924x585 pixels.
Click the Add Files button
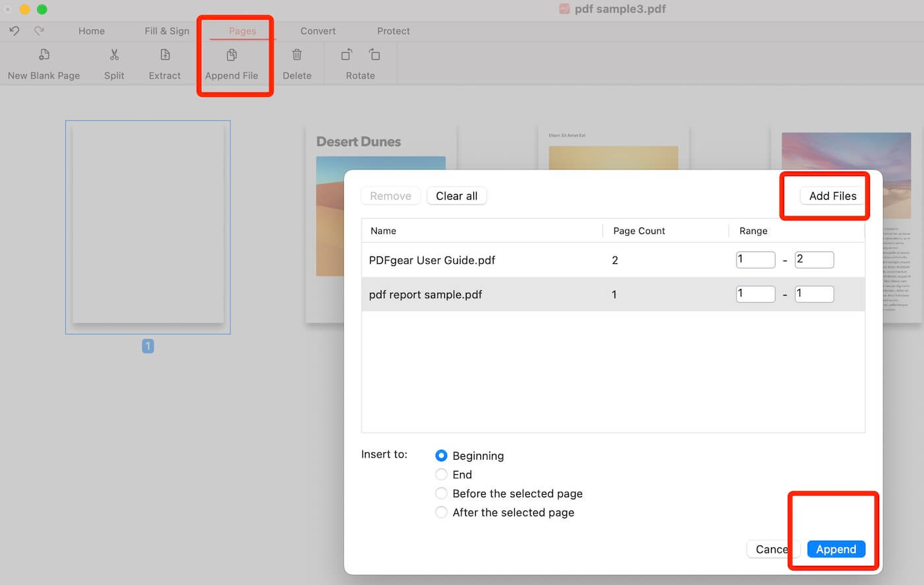pyautogui.click(x=833, y=196)
